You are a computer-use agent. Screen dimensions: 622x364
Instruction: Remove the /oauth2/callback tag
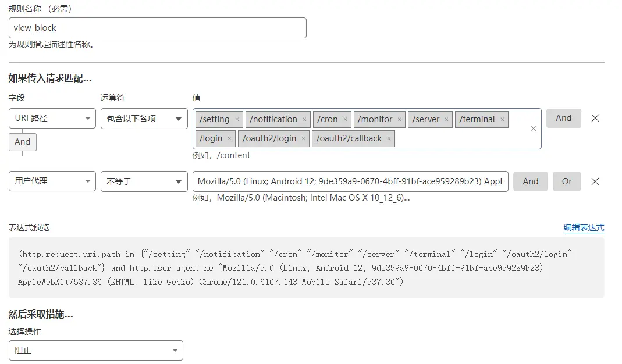(389, 138)
